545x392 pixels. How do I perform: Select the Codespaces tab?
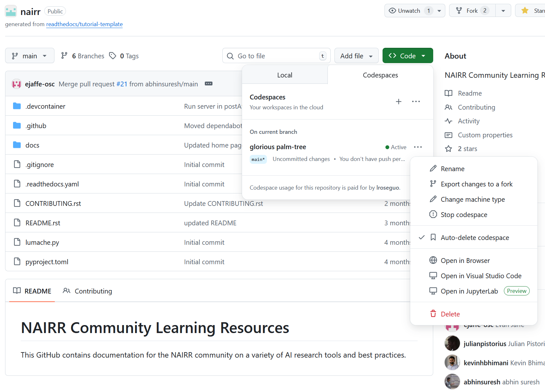point(380,75)
